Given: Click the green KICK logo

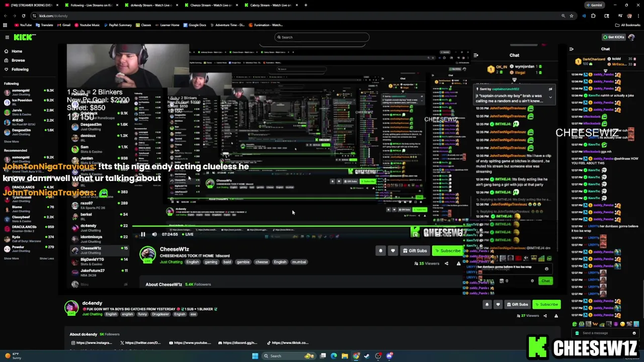Looking at the screenshot, I should pyautogui.click(x=25, y=37).
